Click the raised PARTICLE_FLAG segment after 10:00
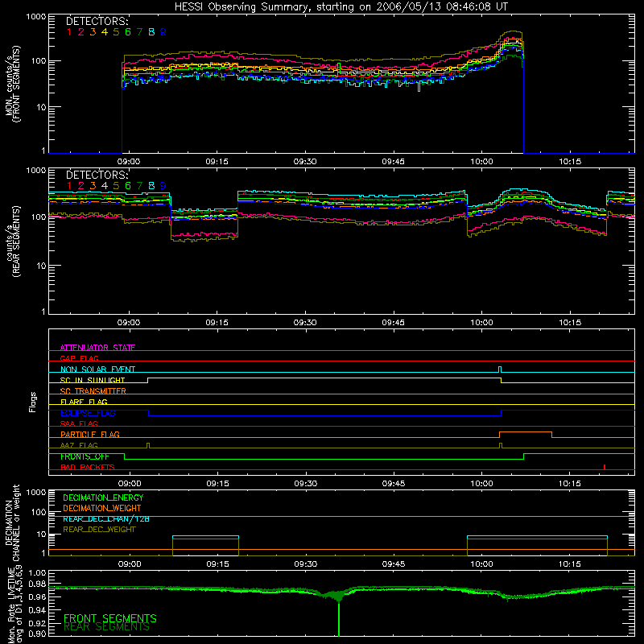The image size is (644, 644). pyautogui.click(x=526, y=432)
